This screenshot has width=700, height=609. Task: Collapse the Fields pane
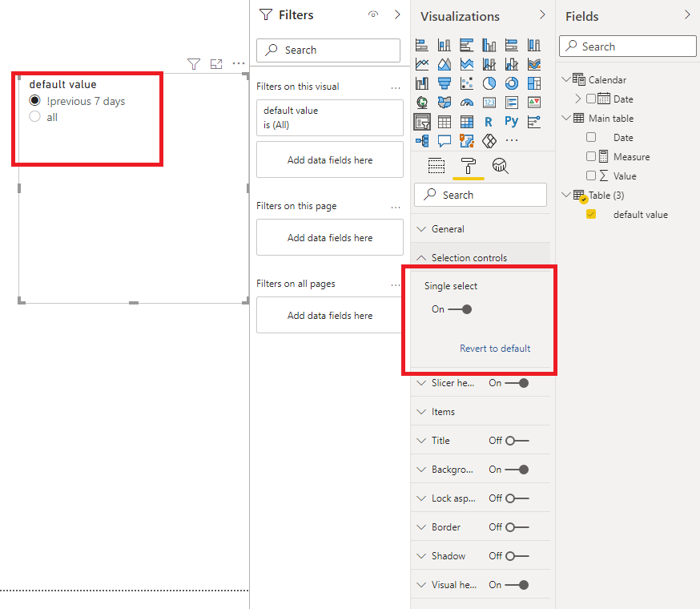(687, 14)
